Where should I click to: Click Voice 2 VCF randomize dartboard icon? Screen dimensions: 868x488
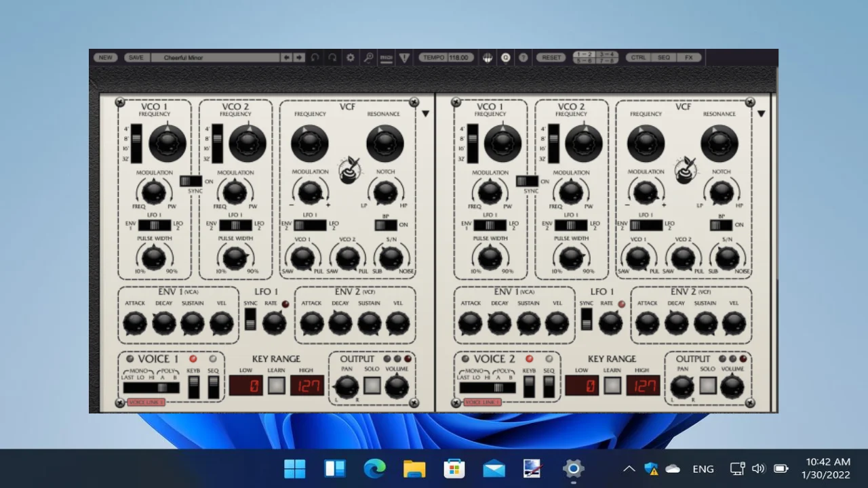pos(686,170)
